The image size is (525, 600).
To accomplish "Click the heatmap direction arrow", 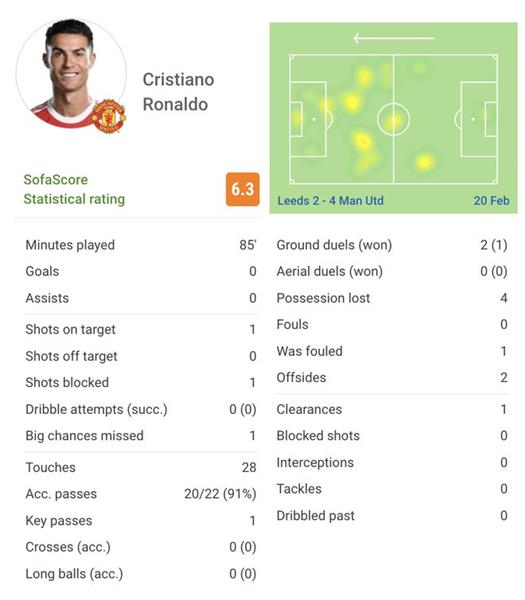I will [393, 38].
